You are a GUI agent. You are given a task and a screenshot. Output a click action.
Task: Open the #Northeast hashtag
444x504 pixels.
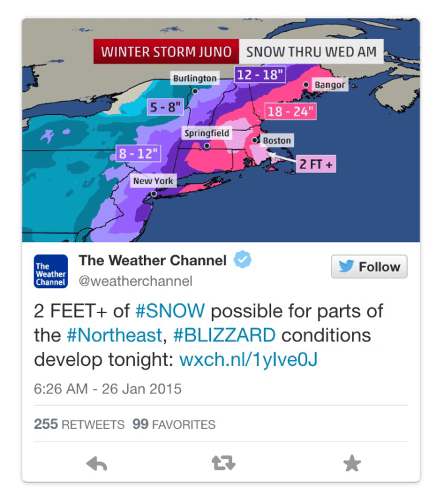114,335
